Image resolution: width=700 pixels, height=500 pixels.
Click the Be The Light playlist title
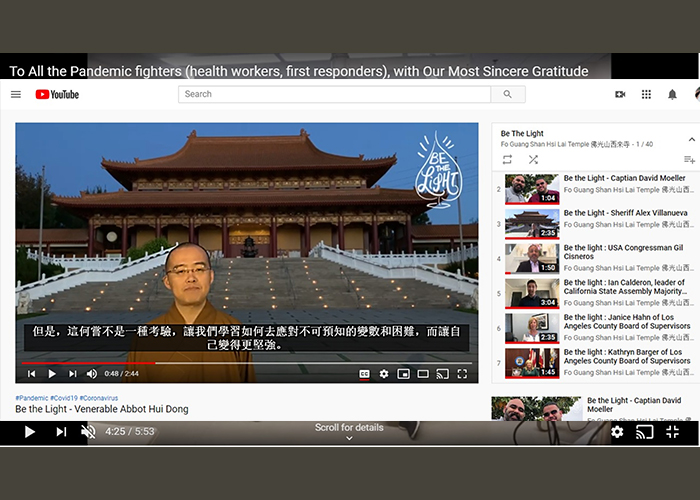click(522, 133)
